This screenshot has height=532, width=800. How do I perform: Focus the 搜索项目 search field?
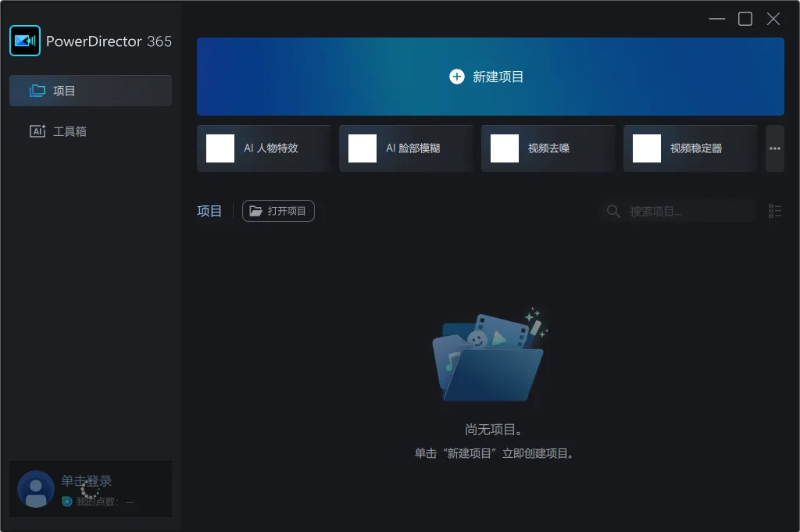point(687,212)
